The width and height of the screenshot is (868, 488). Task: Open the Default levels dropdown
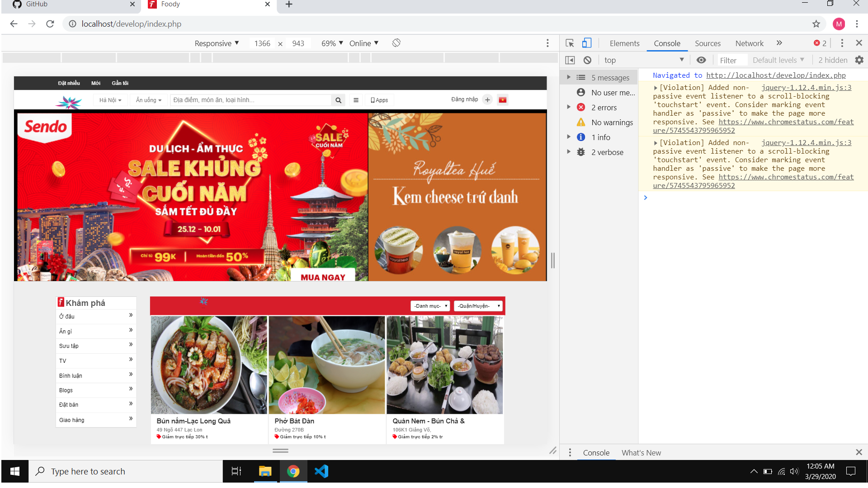pos(778,60)
